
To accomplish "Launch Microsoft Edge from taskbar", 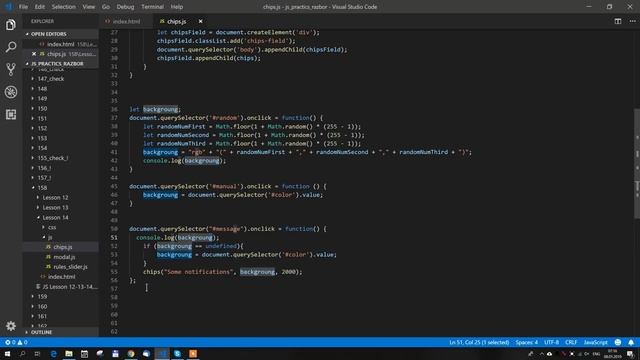I will click(53, 353).
